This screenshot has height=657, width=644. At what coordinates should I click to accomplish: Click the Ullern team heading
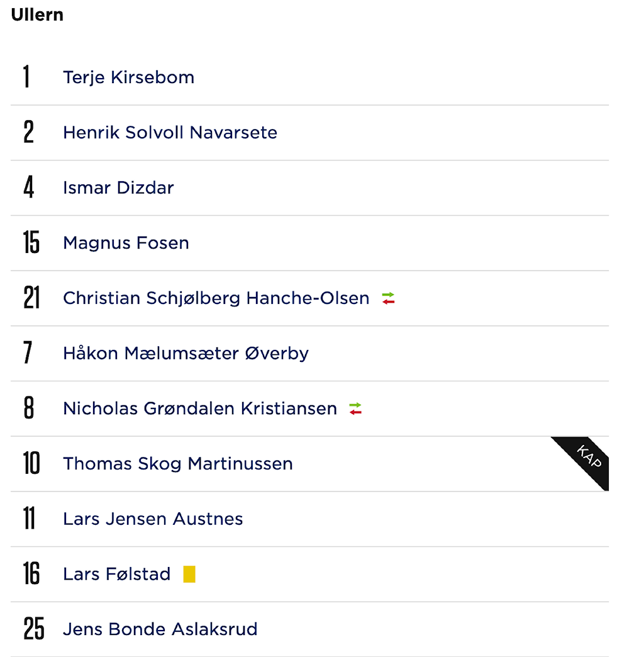pos(37,14)
